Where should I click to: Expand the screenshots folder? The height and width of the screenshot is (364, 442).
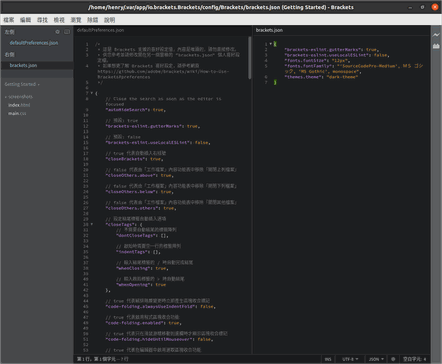pyautogui.click(x=19, y=97)
